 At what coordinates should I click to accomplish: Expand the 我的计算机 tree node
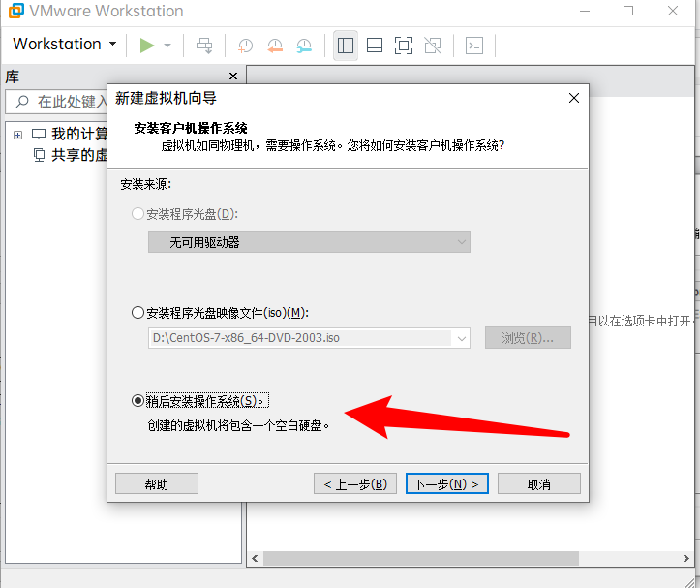(x=17, y=135)
